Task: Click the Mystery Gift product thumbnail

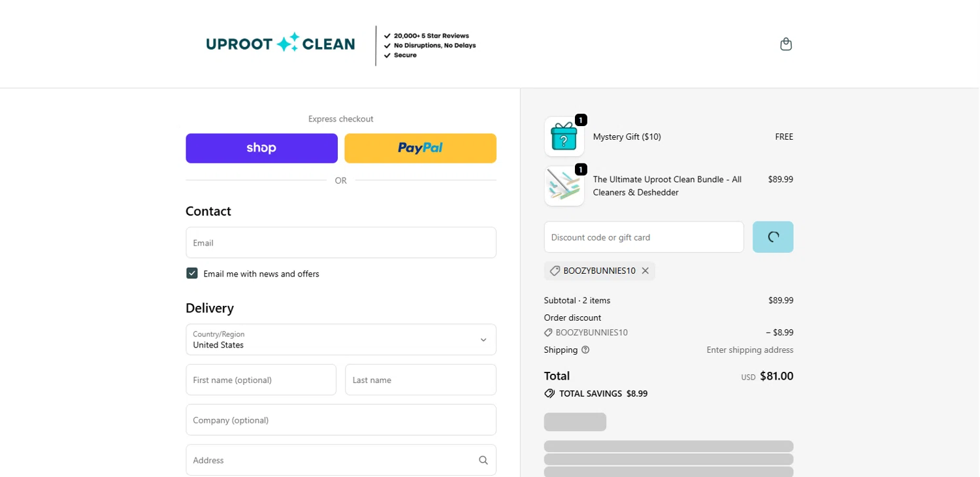Action: pyautogui.click(x=564, y=137)
